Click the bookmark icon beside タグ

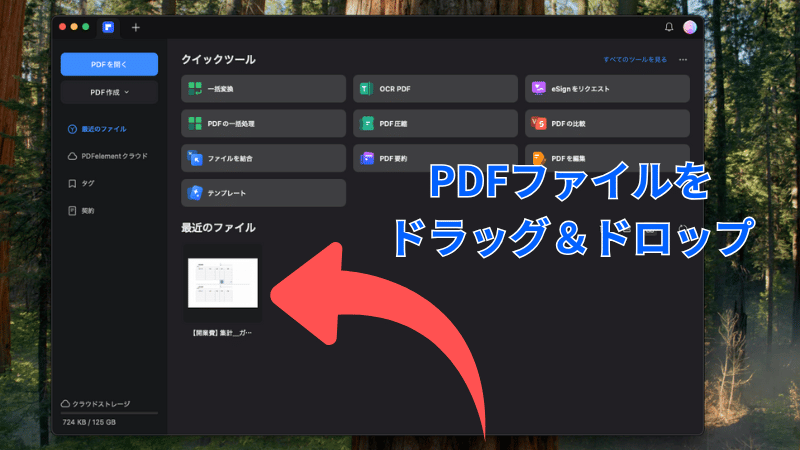point(72,183)
